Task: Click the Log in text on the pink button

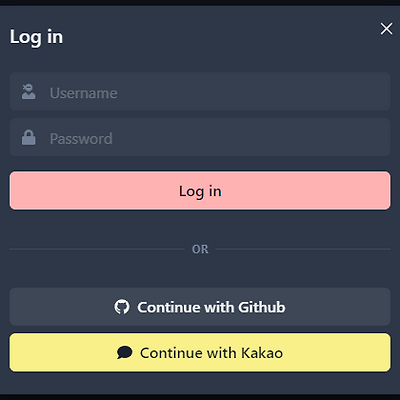Action: (200, 192)
